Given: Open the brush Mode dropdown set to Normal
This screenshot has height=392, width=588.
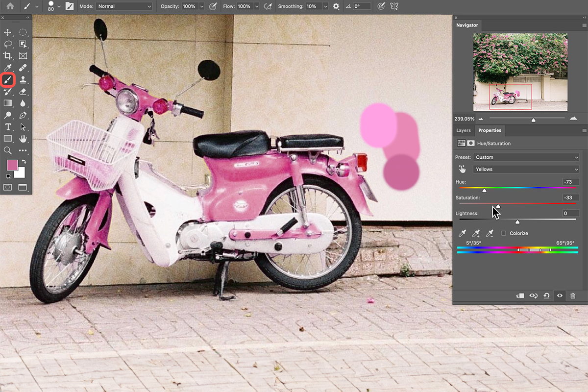Looking at the screenshot, I should click(124, 6).
